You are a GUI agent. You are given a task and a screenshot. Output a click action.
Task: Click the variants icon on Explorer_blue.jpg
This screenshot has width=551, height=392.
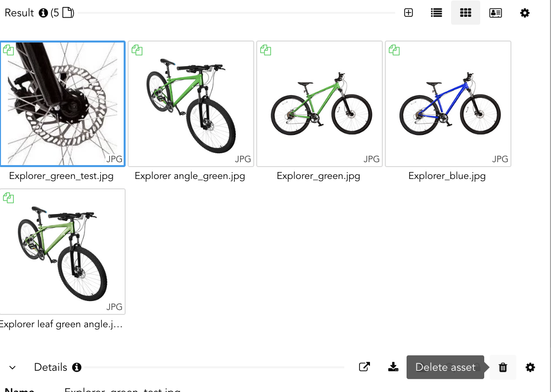point(394,49)
